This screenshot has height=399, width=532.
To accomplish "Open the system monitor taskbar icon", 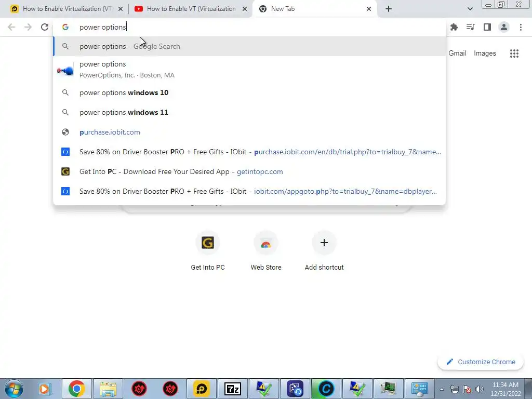I will 388,389.
